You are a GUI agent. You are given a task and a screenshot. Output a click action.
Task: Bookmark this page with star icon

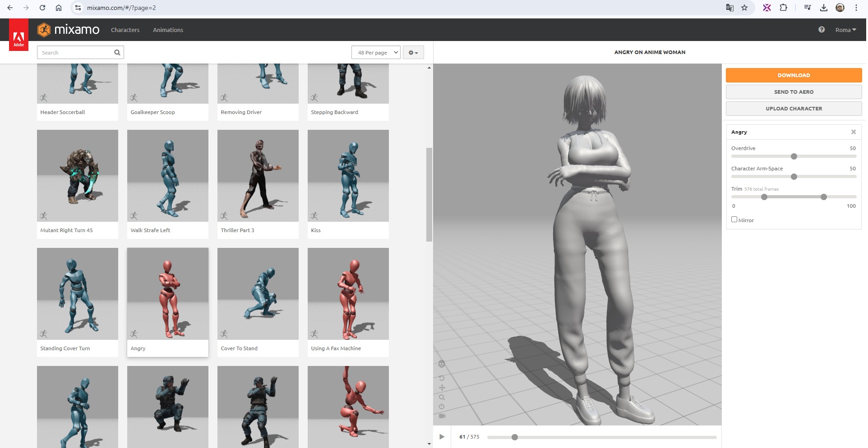pyautogui.click(x=744, y=8)
